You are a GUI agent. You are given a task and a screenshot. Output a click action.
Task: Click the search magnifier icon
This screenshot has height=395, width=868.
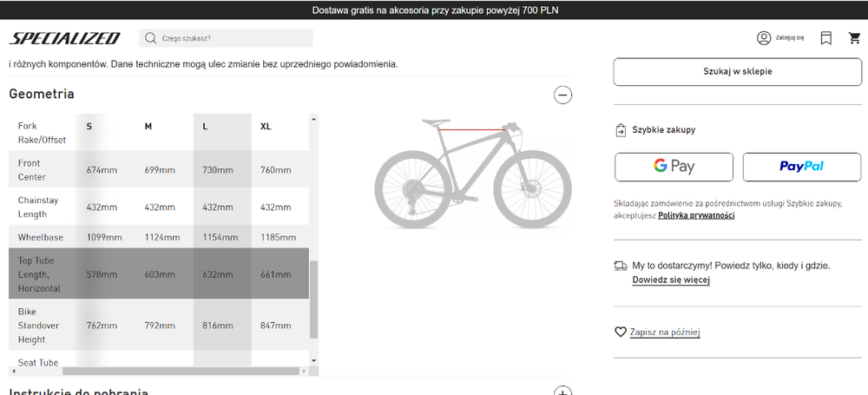[151, 38]
